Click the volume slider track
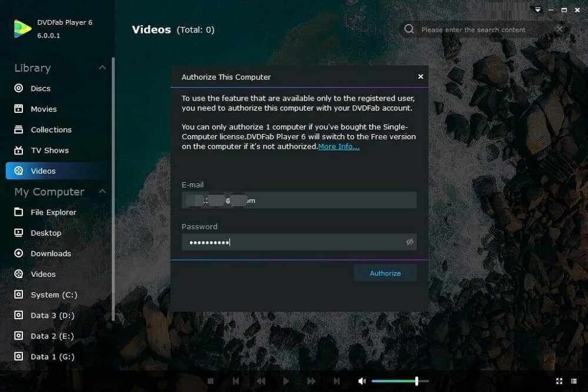The width and height of the screenshot is (588, 392). [x=400, y=381]
